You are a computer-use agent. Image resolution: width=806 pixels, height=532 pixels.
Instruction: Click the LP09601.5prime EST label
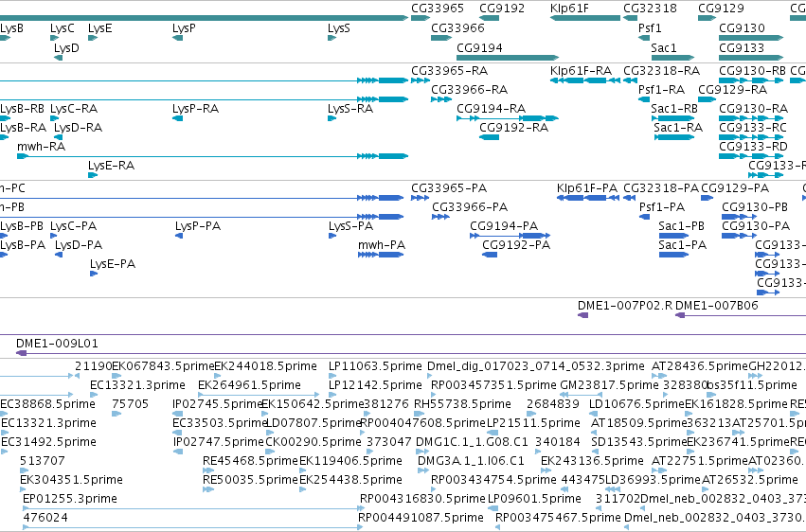(x=534, y=499)
